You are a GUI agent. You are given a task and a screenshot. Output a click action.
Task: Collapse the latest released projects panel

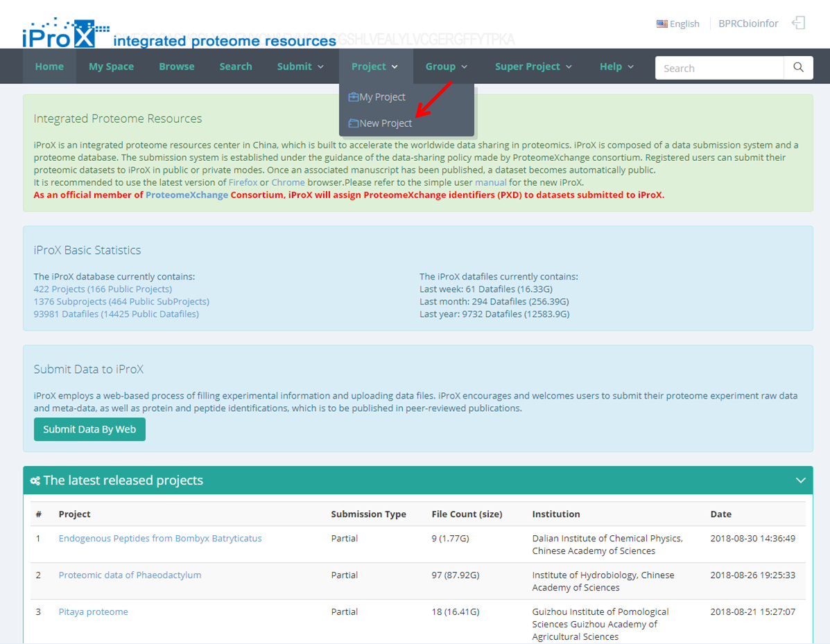(x=800, y=480)
